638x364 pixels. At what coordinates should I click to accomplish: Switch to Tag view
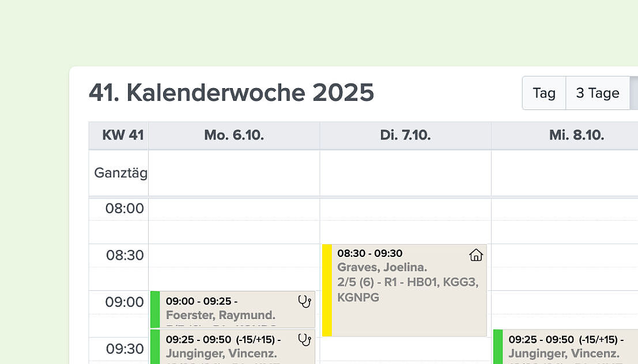tap(544, 93)
